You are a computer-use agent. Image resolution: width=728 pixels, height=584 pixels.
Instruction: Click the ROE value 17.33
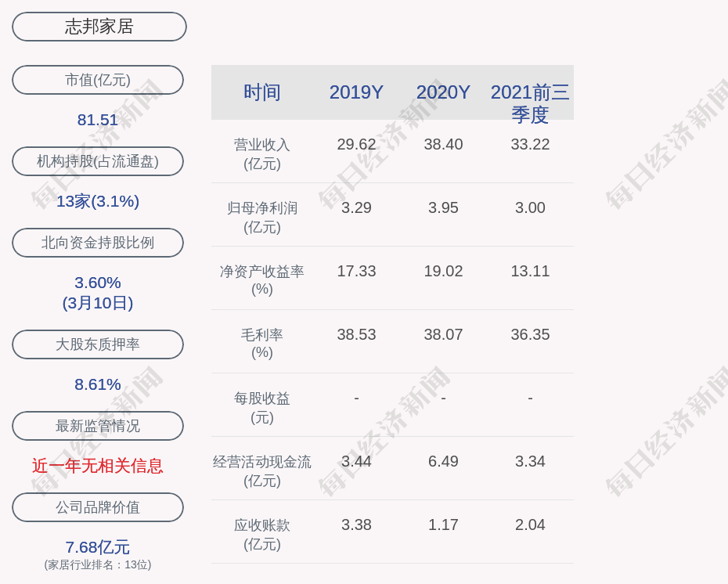tap(356, 271)
